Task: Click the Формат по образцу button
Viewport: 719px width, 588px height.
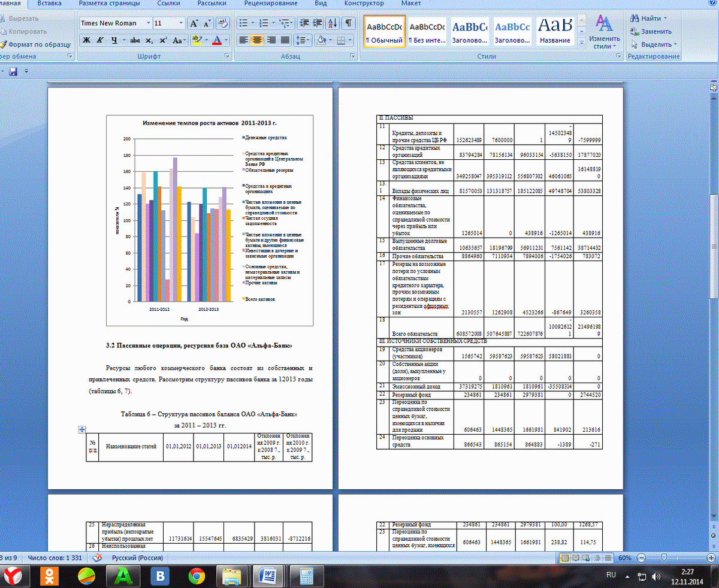Action: pos(36,44)
